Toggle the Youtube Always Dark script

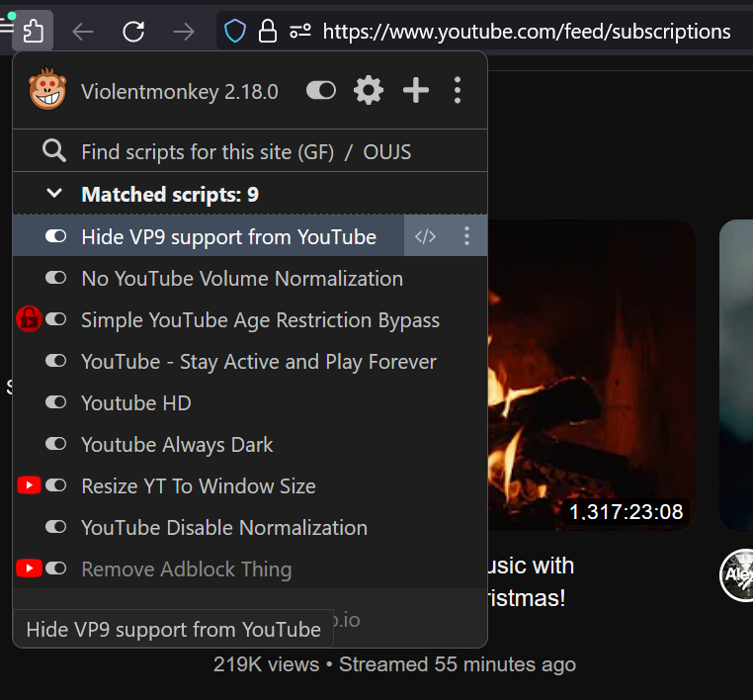click(x=56, y=445)
